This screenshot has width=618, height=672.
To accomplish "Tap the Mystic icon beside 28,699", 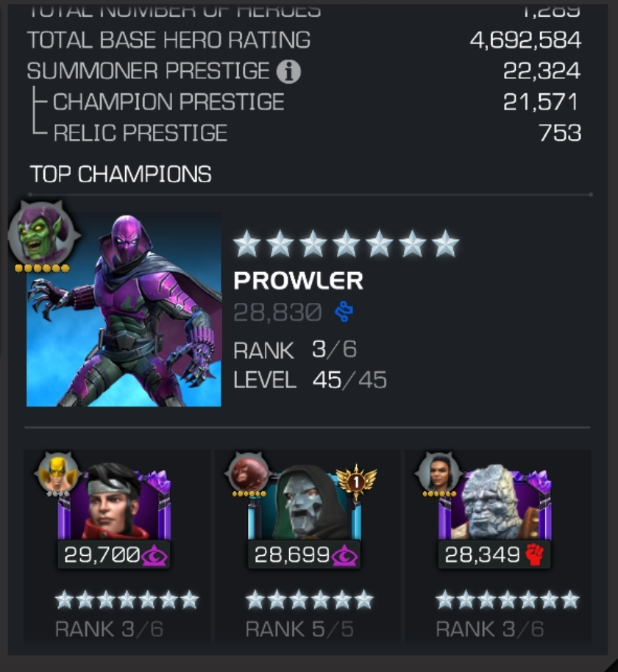I will click(x=345, y=556).
